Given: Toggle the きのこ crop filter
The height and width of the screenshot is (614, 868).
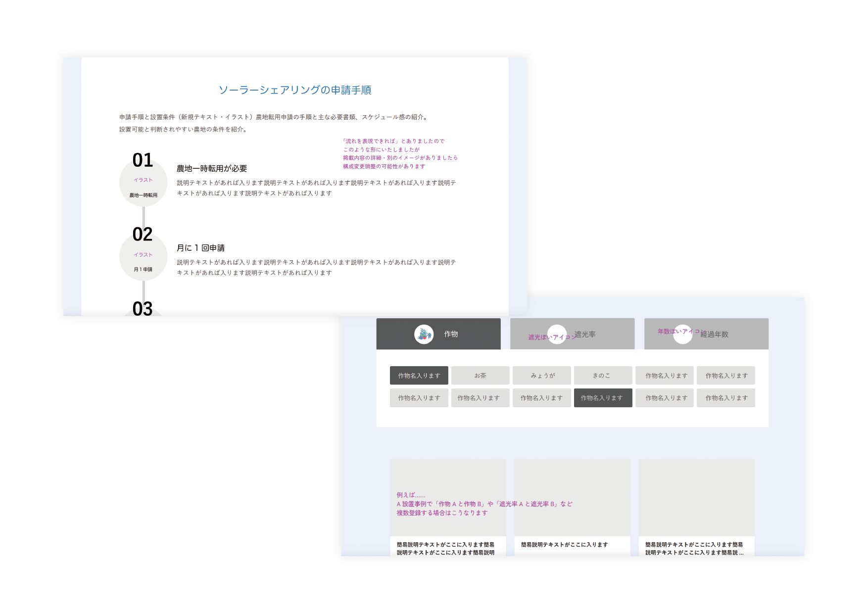Looking at the screenshot, I should click(603, 376).
